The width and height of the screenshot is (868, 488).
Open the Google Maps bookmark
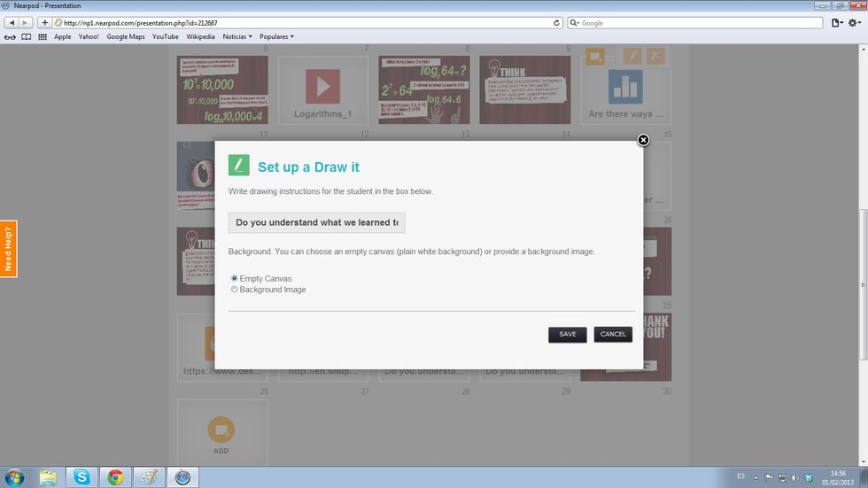point(125,37)
